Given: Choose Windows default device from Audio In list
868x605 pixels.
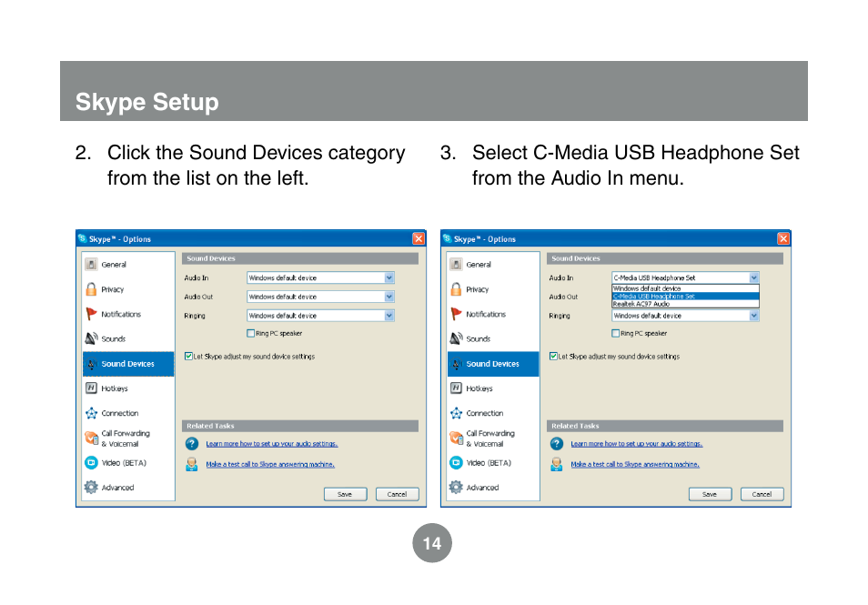Looking at the screenshot, I should click(685, 288).
